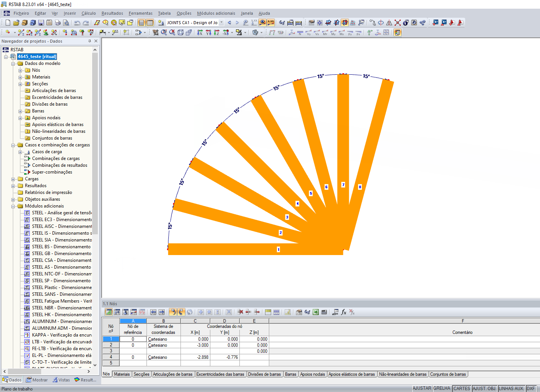Show bending moment Mz diagram
The width and height of the screenshot is (540, 392).
point(342,32)
